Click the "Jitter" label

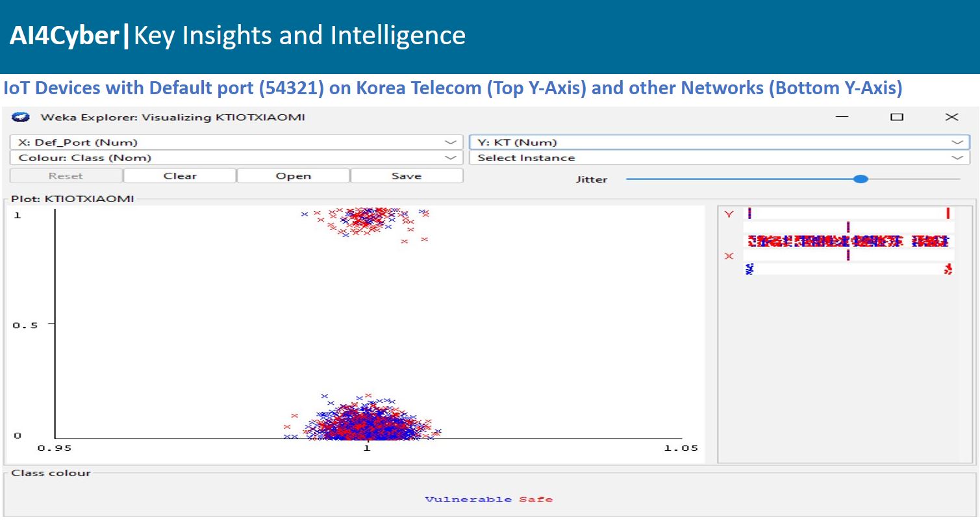click(592, 179)
